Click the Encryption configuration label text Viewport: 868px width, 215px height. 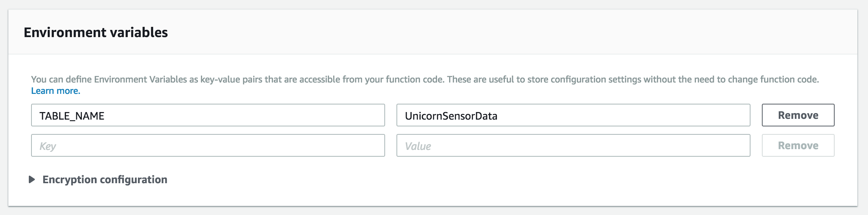[x=105, y=179]
